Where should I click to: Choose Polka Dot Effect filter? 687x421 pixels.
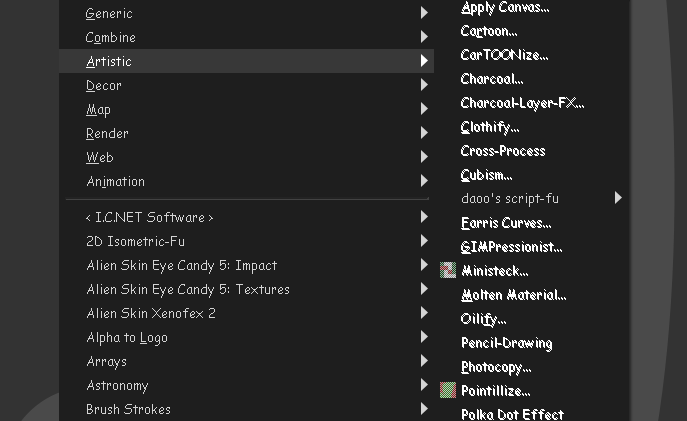(512, 414)
